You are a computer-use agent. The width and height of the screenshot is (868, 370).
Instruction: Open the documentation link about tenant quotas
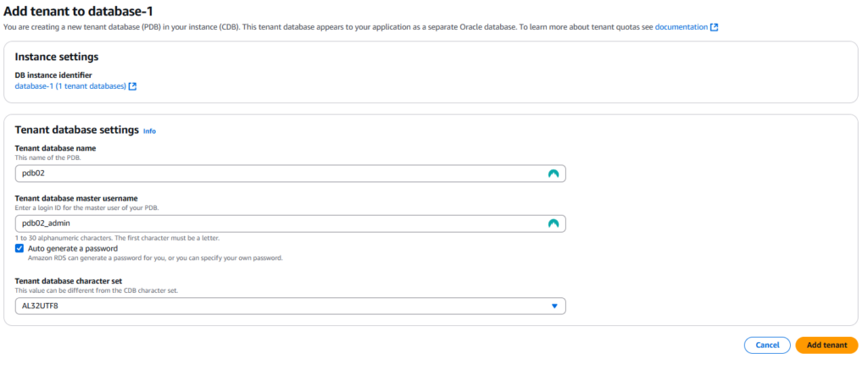pos(681,26)
